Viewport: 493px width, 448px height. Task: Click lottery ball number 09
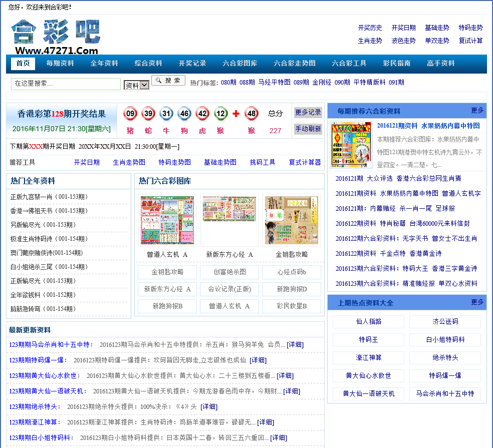coord(130,114)
